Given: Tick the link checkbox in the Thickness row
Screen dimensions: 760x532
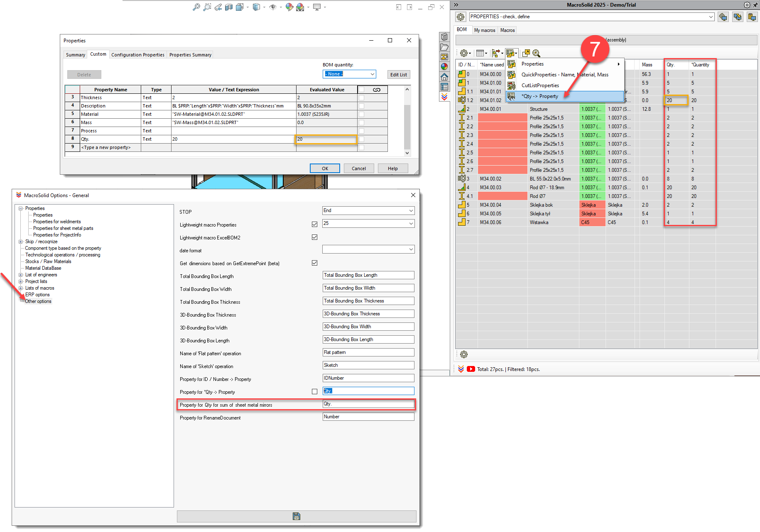Looking at the screenshot, I should (x=361, y=98).
